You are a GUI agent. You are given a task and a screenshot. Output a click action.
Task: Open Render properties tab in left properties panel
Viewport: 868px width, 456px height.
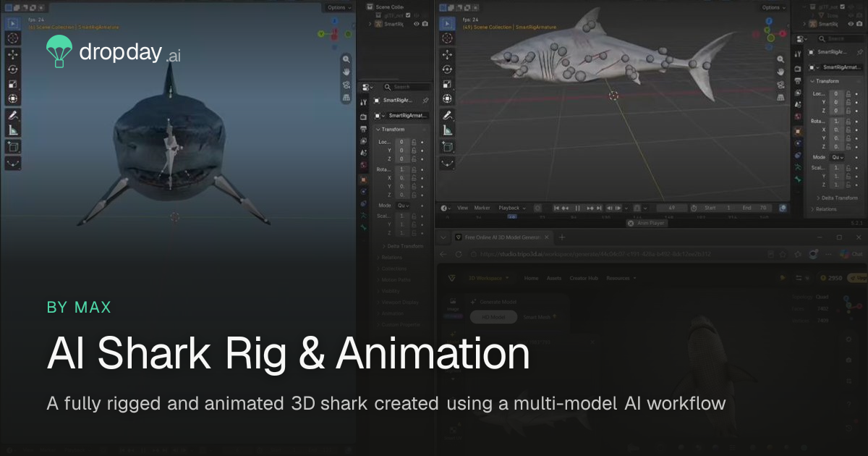(363, 116)
